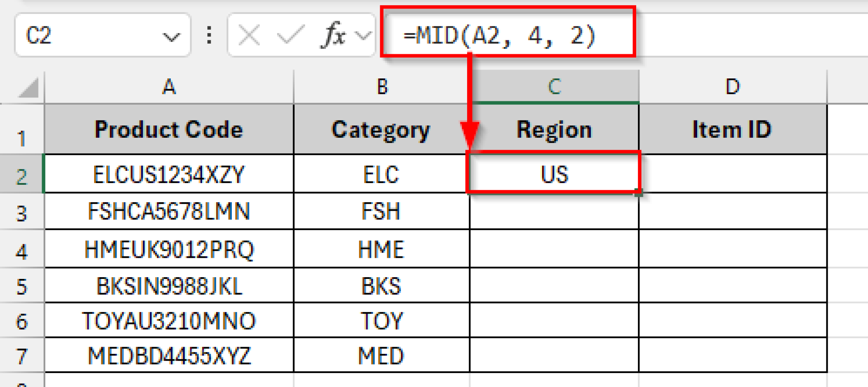The height and width of the screenshot is (387, 868).
Task: Click the three-dot formula bar resize handle
Action: (x=209, y=35)
